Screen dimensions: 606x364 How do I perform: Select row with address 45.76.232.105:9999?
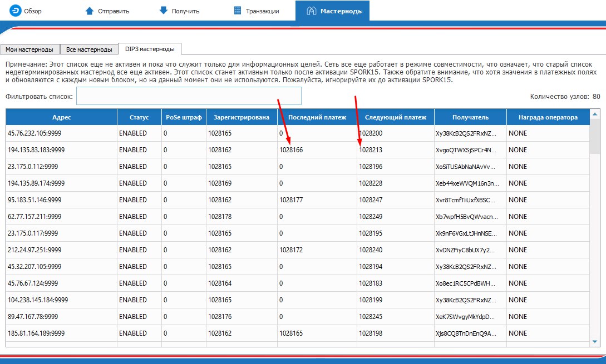coord(298,133)
